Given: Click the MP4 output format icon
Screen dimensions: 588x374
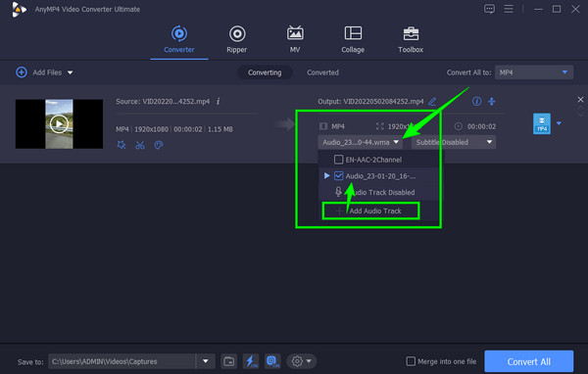Looking at the screenshot, I should coord(542,123).
